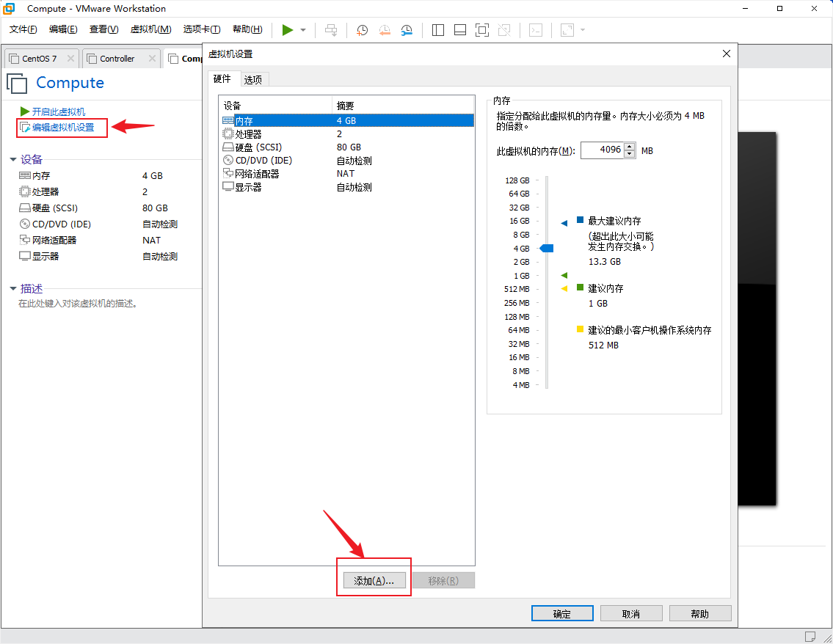Image resolution: width=833 pixels, height=644 pixels.
Task: Decrease memory with the down stepper arrow
Action: (x=630, y=154)
